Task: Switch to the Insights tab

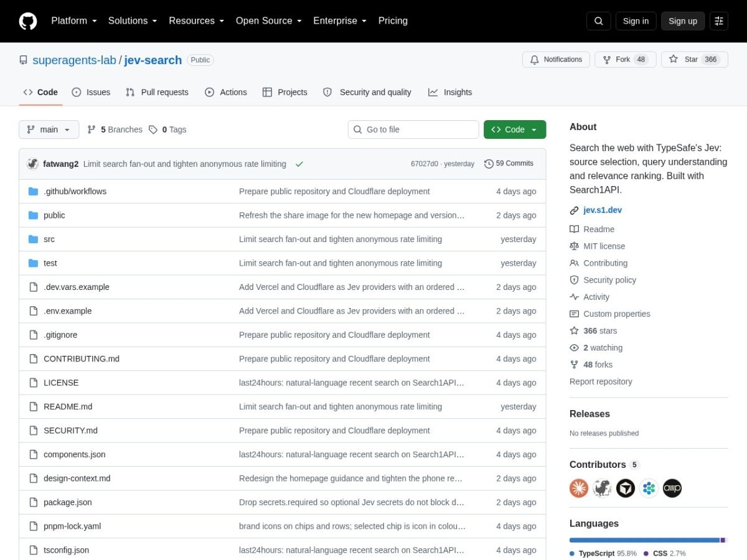Action: coord(450,92)
